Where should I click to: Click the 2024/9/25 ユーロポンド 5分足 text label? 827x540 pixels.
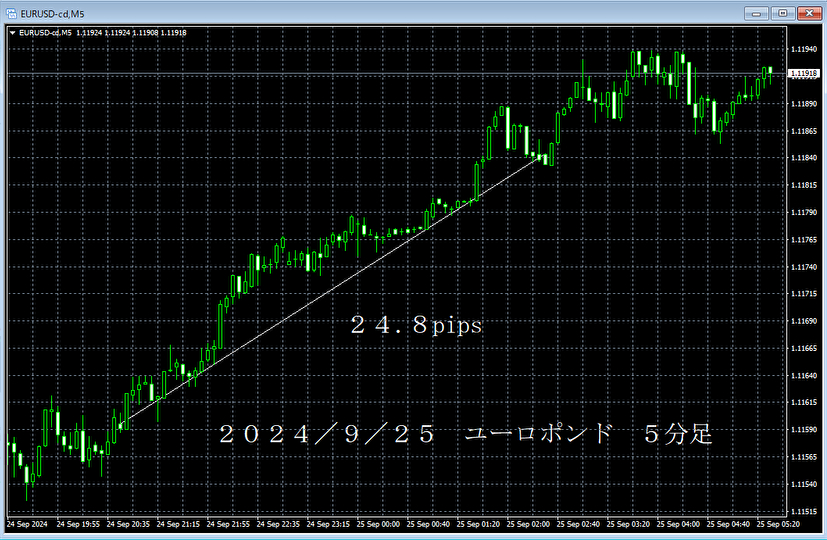coord(465,435)
